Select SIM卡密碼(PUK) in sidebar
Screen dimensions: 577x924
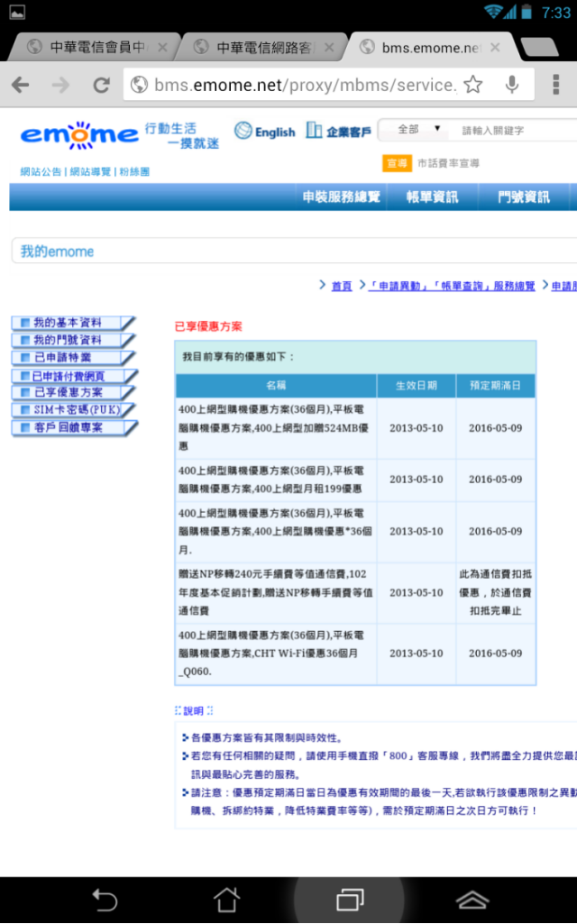coord(73,409)
